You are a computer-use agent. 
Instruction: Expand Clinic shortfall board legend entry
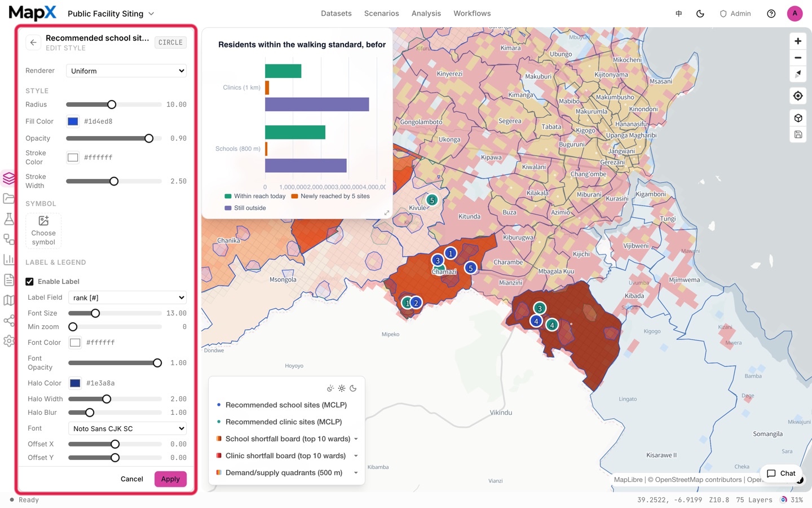point(356,456)
